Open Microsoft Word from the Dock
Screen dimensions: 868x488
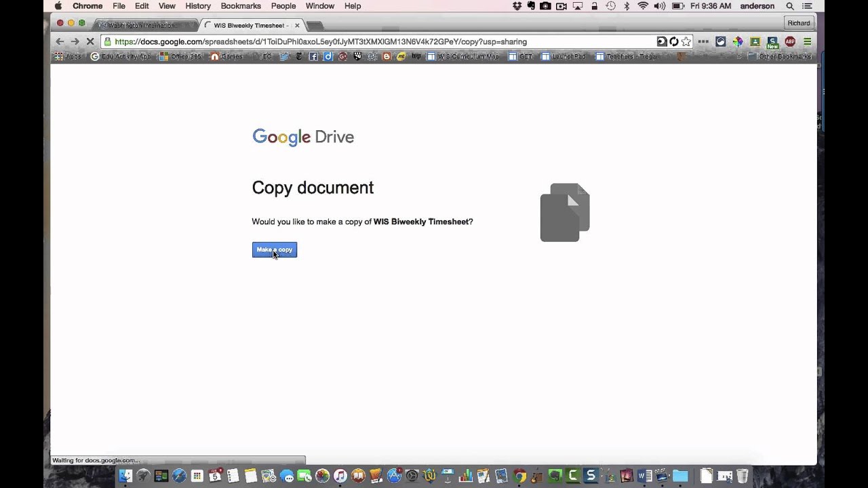(645, 476)
